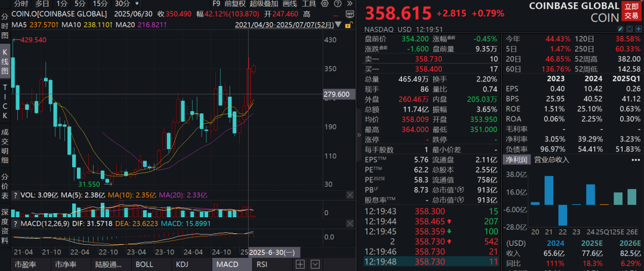Image resolution: width=644 pixels, height=271 pixels.
Task: Close the MACD indicator panel
Action: point(350,224)
